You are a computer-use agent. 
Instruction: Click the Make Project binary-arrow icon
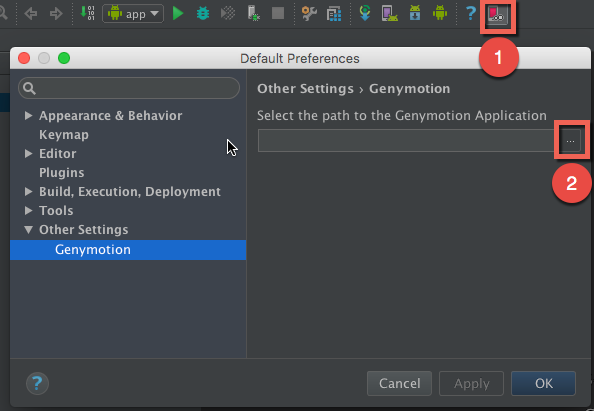(87, 13)
